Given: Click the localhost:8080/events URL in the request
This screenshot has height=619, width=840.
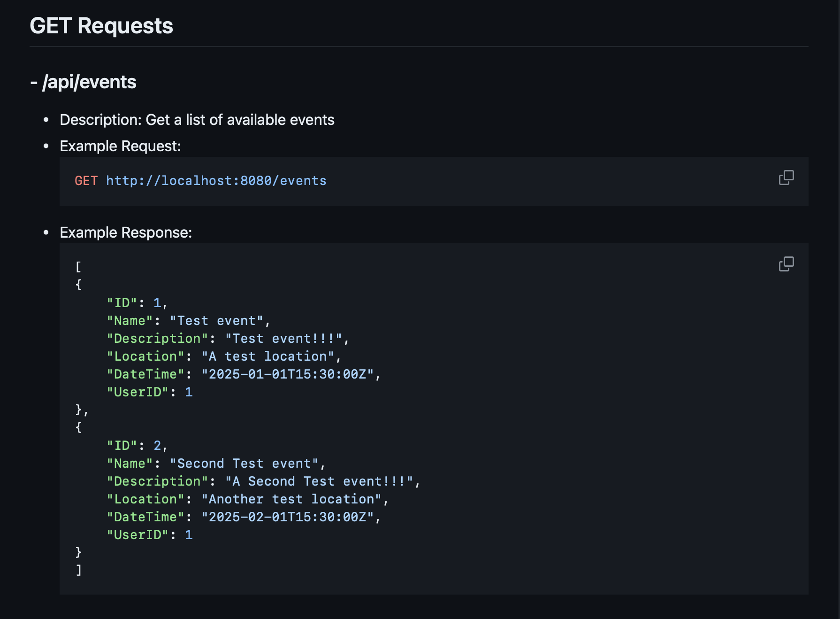Looking at the screenshot, I should [216, 181].
